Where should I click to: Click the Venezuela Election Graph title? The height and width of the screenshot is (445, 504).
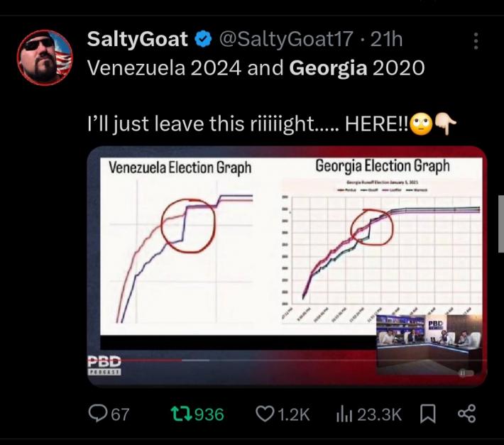point(180,167)
